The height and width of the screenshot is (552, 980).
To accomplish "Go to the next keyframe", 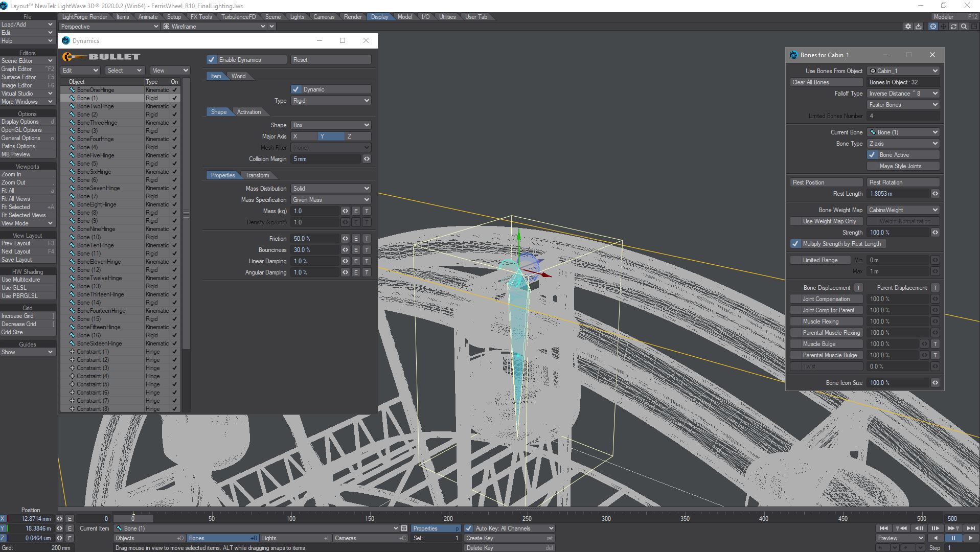I will point(952,528).
